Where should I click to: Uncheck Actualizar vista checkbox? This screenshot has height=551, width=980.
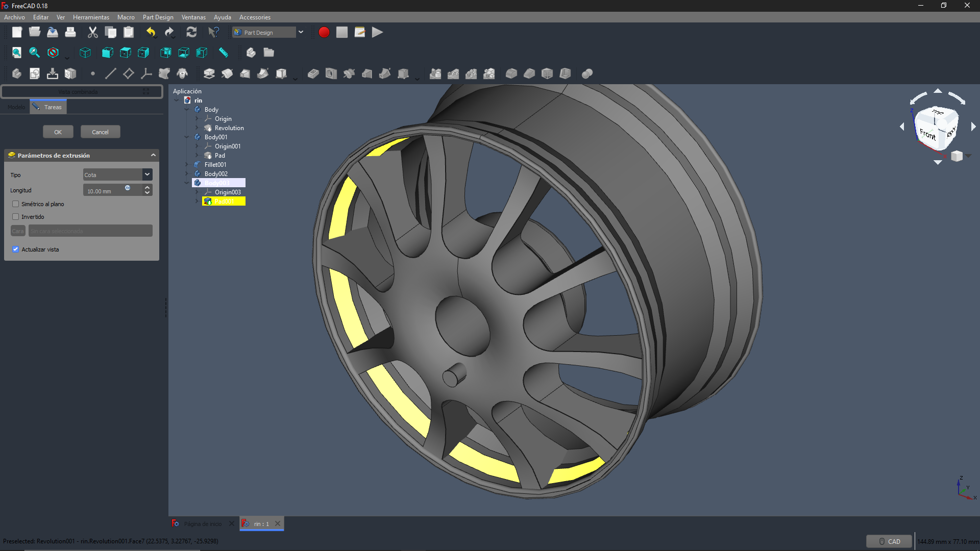click(x=16, y=249)
